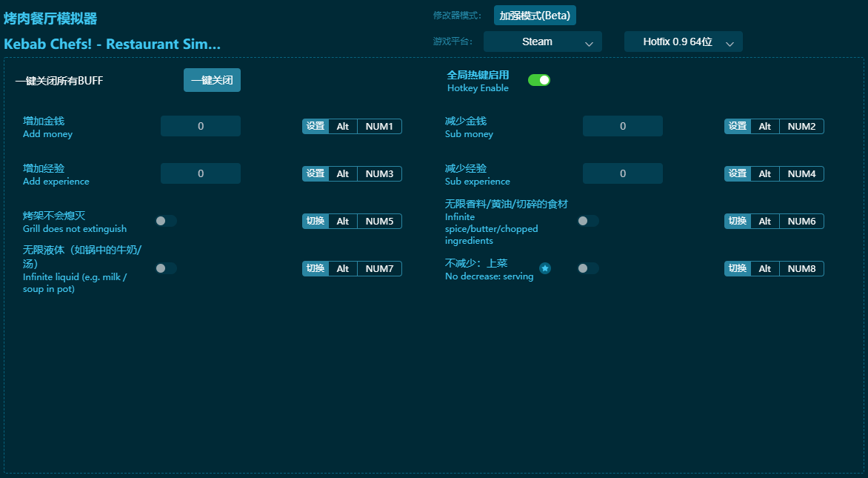Click the 一键关闭 button to disable all buffs
This screenshot has width=868, height=478.
click(212, 80)
